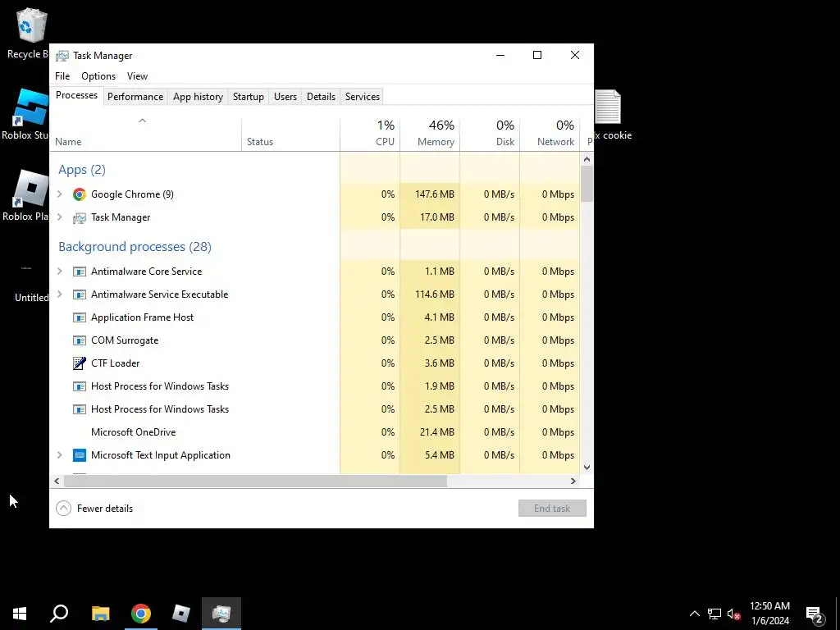Click the Task Manager taskbar button

[x=221, y=614]
